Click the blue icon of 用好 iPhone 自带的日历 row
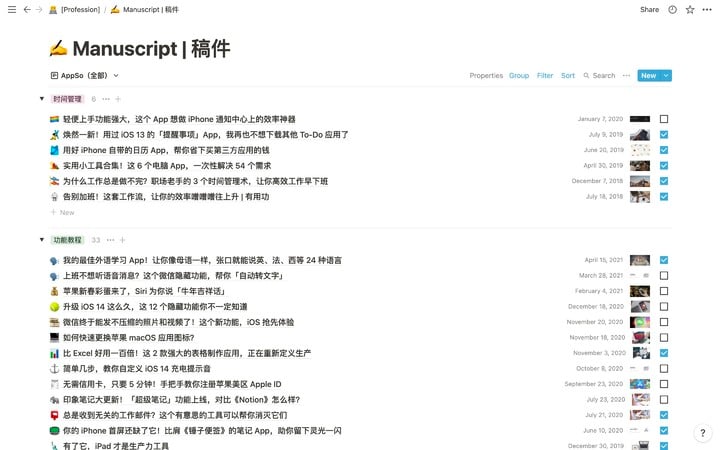 coord(54,150)
